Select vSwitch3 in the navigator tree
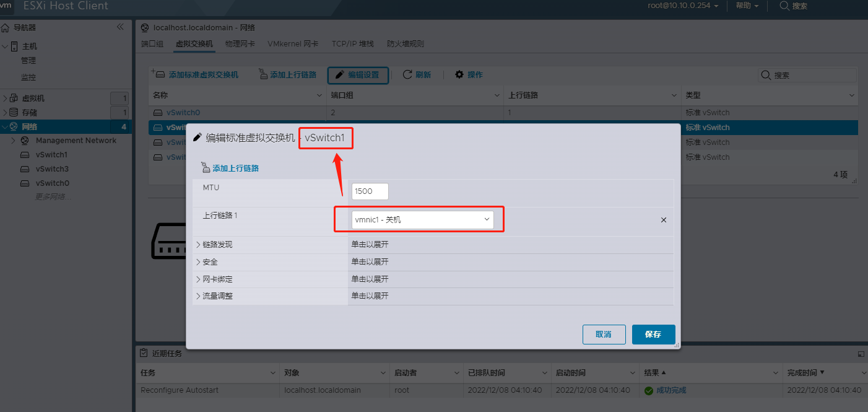Image resolution: width=868 pixels, height=412 pixels. pos(52,169)
